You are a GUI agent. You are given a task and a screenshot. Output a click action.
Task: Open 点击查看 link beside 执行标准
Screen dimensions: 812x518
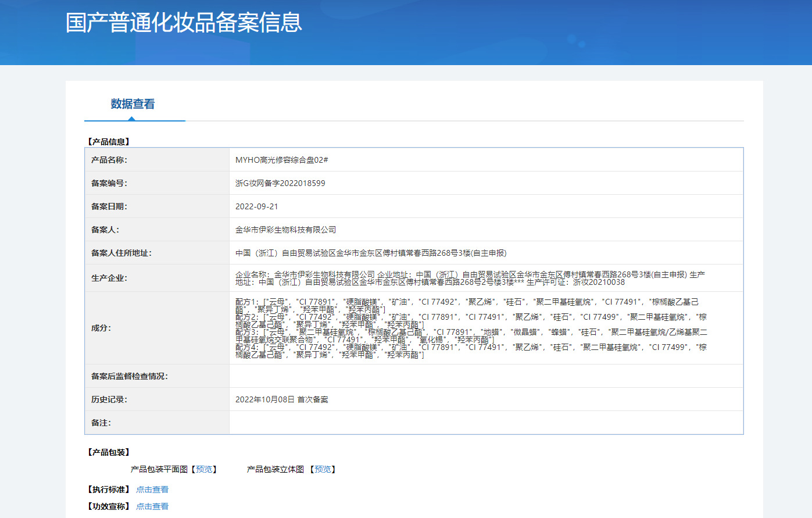pyautogui.click(x=152, y=490)
